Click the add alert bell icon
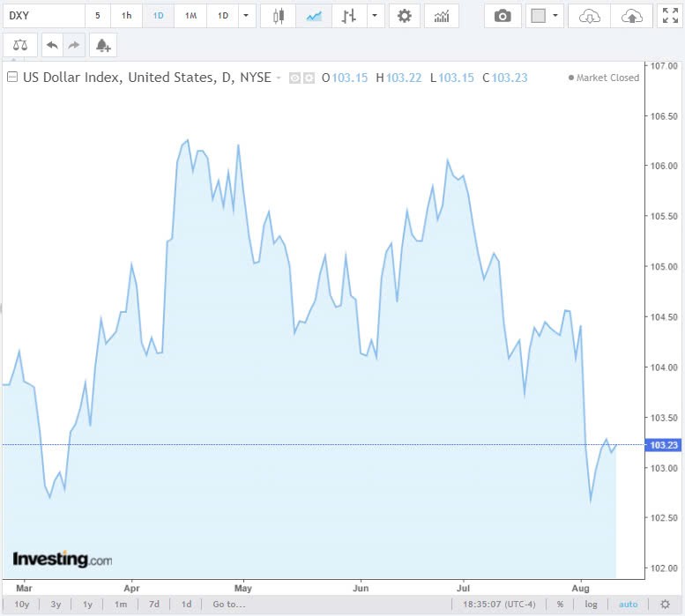The image size is (685, 616). pos(103,45)
